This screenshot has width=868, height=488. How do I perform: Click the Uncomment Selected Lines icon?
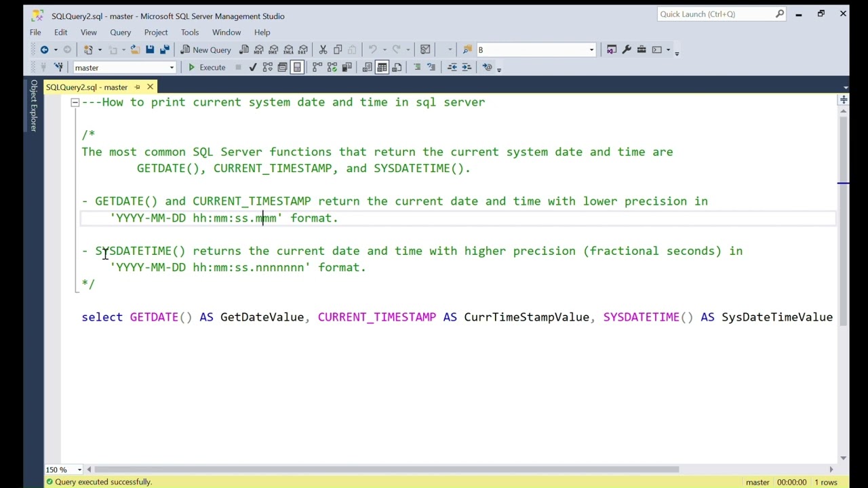(431, 67)
